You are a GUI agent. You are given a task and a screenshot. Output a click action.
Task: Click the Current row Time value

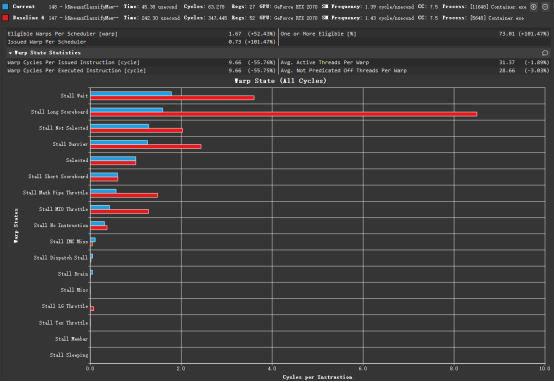160,7
